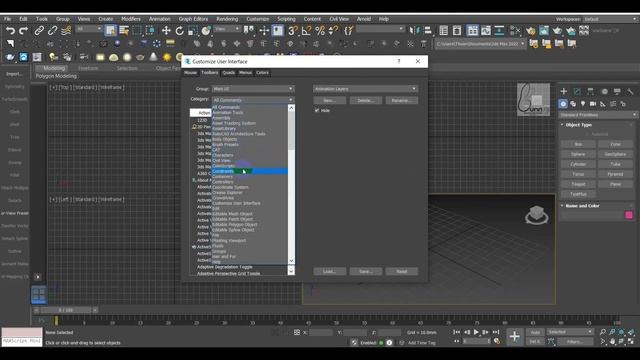The width and height of the screenshot is (640, 360).
Task: Select the Select and Move tool
Action: 166,31
